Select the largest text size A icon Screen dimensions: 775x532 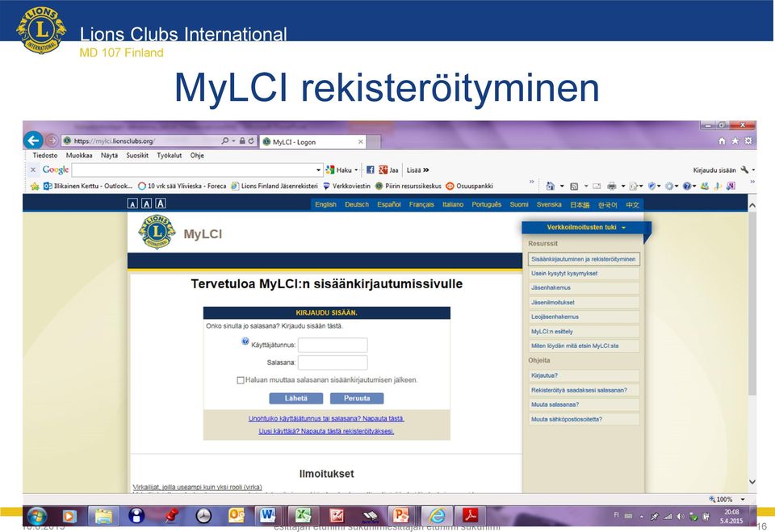[161, 203]
